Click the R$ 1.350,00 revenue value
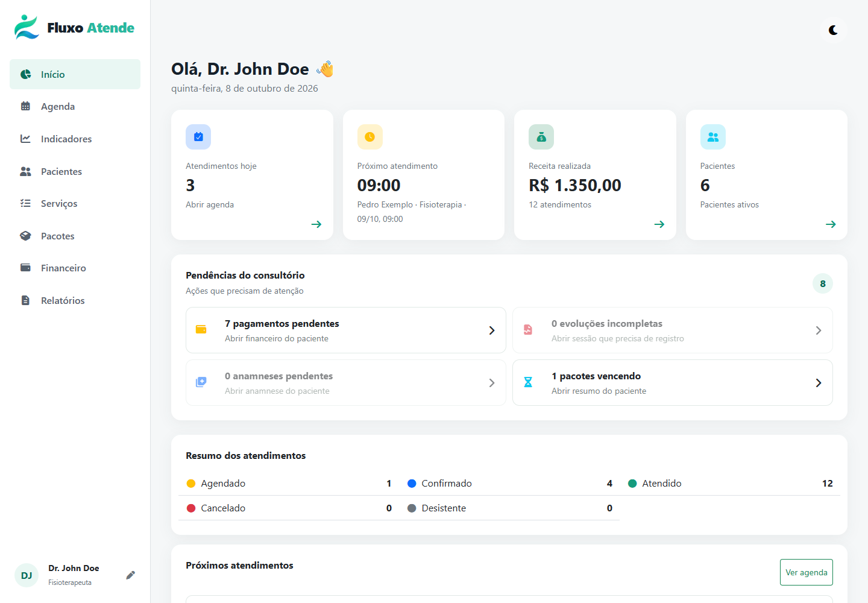 click(x=575, y=185)
